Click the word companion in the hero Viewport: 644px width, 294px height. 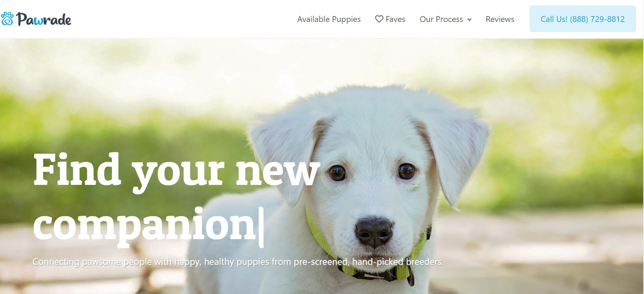[x=144, y=225]
